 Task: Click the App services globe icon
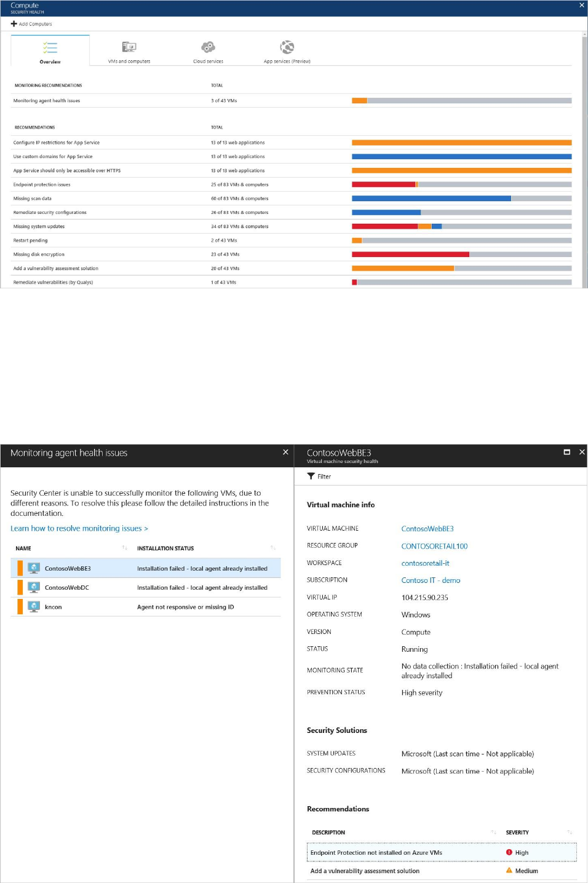click(287, 47)
